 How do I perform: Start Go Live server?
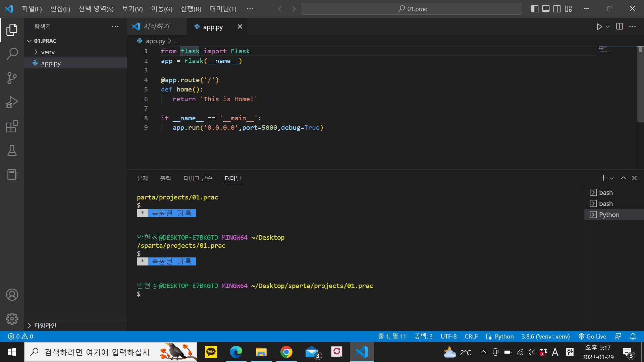tap(592, 336)
